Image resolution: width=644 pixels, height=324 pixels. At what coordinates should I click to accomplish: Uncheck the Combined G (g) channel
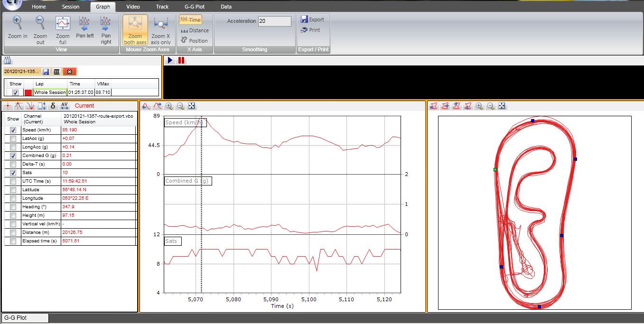pyautogui.click(x=13, y=156)
